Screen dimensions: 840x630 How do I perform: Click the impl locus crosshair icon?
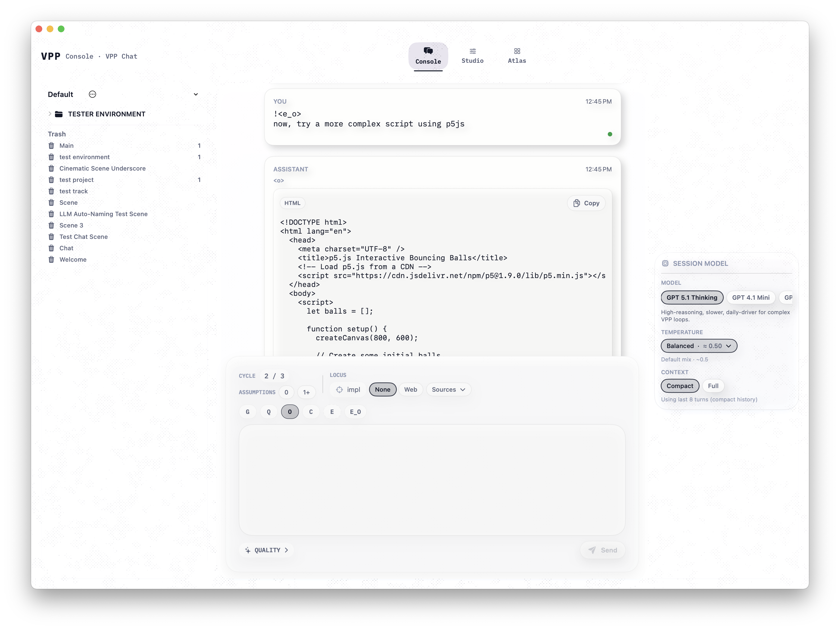tap(339, 390)
